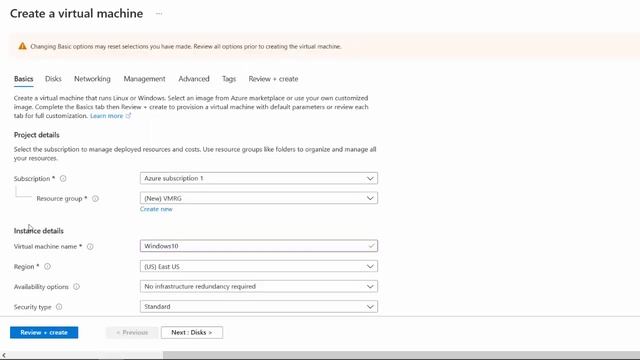Click the Availability options info icon
Viewport: 640px width, 360px height.
pos(76,287)
